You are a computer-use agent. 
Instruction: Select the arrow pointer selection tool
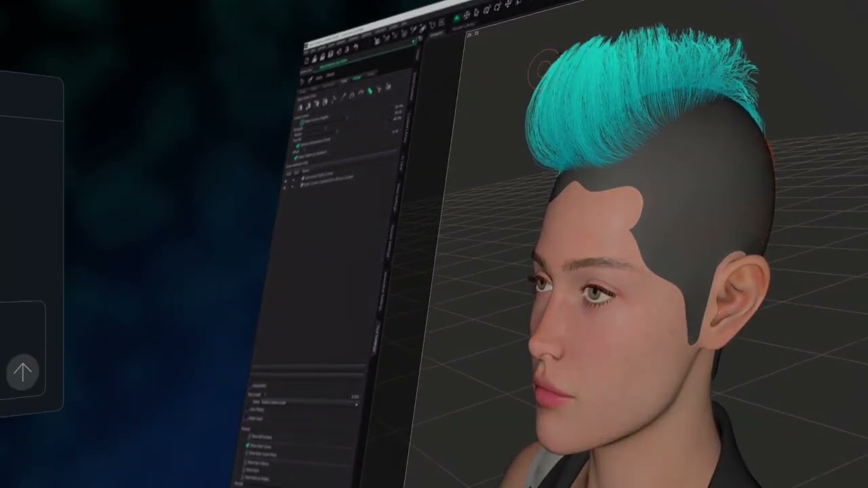click(x=477, y=13)
